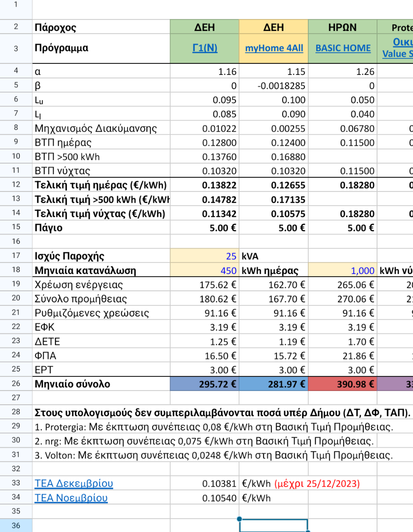Screen dimensions: 413x532
Task: Select the 281.97 € monthly total cell
Action: coord(274,384)
